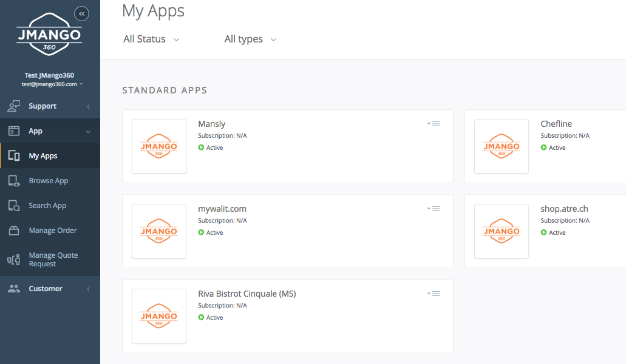Open Mansly app options menu icon
The image size is (626, 364).
434,124
